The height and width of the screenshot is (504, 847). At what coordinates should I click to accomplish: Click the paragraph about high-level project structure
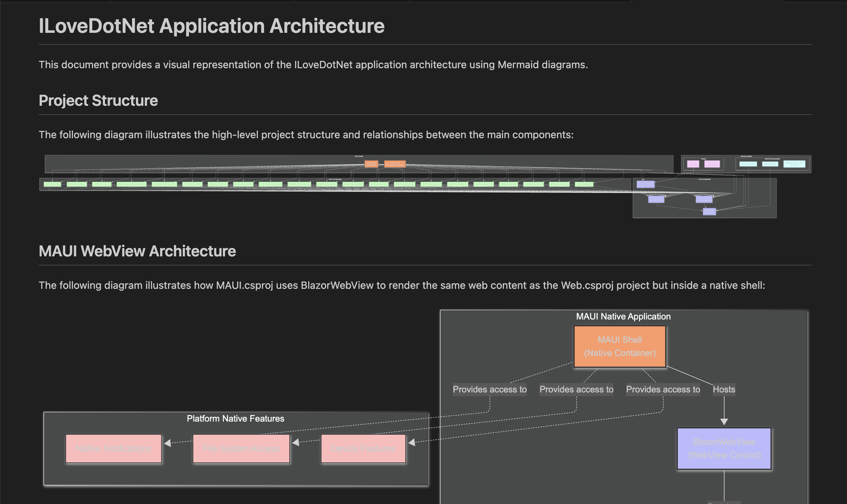306,135
